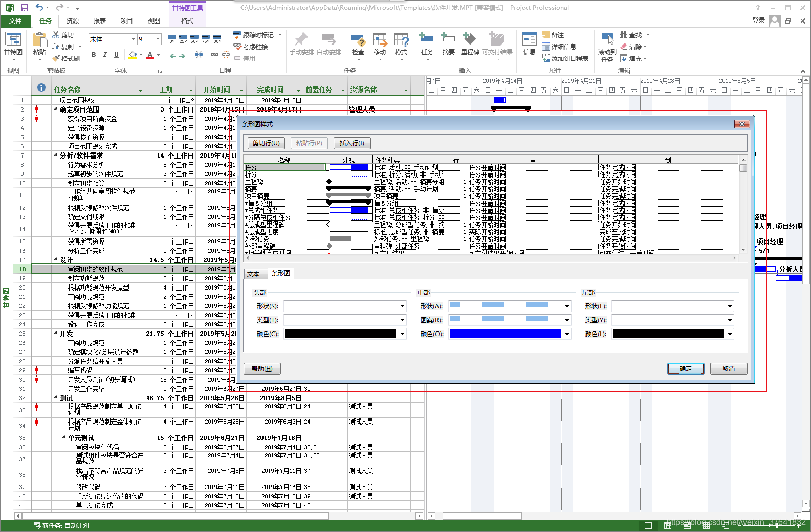811x532 pixels.
Task: Open the 文件 tab
Action: (15, 20)
